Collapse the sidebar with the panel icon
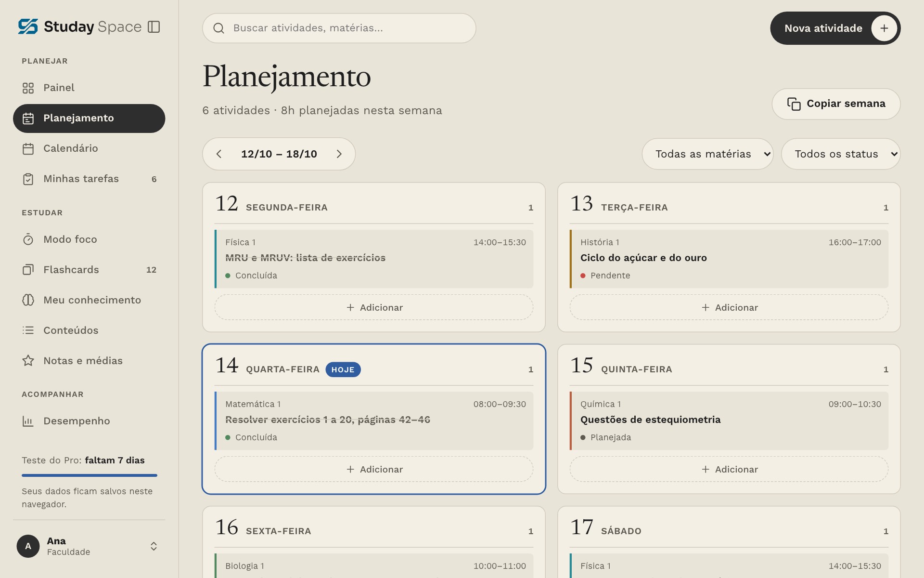 (x=154, y=27)
